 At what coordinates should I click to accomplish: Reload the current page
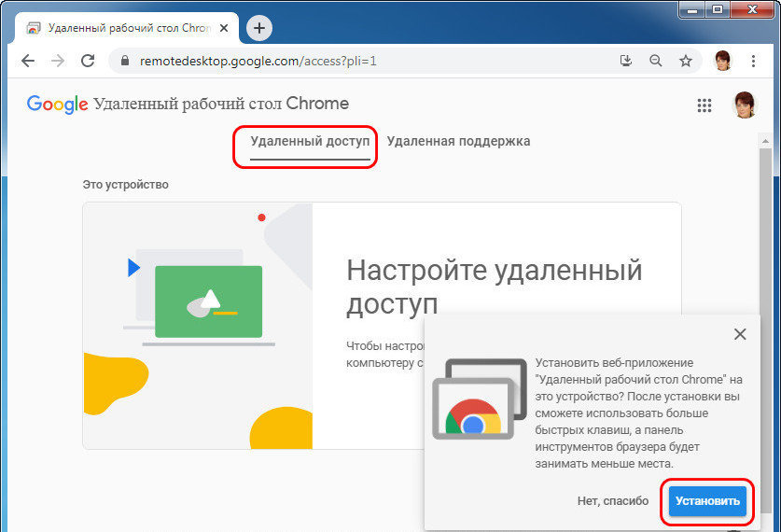pos(88,62)
